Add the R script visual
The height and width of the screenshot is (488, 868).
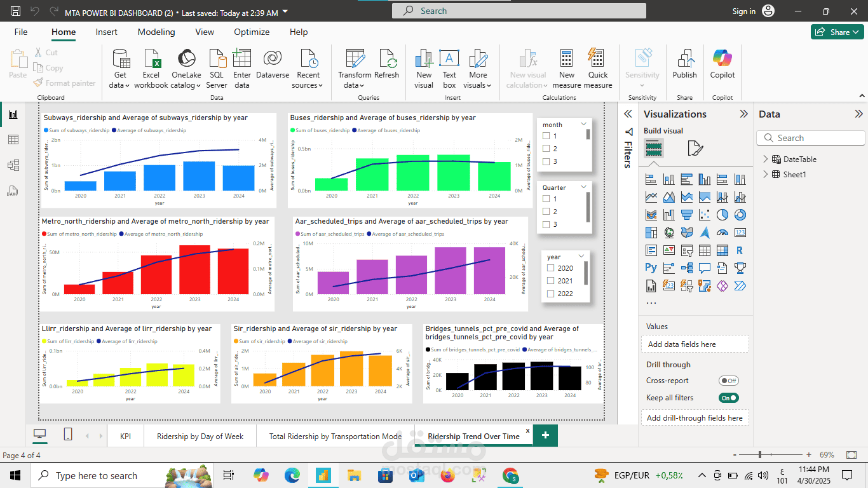pyautogui.click(x=740, y=250)
